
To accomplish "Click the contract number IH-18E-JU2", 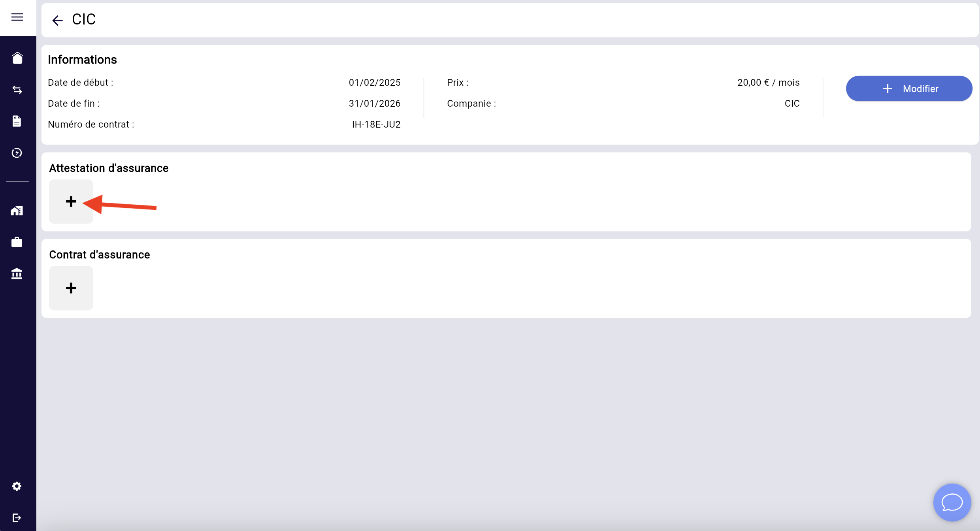I will point(376,124).
